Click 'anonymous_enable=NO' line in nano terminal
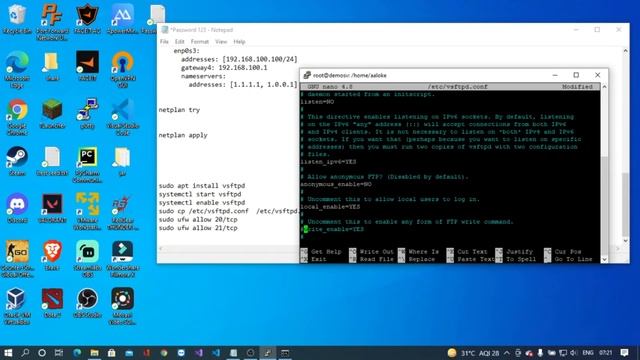 336,184
